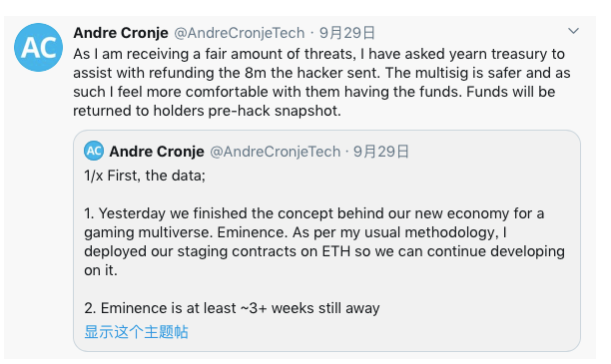Click the '2. Eminence is at least' line
The height and width of the screenshot is (364, 611).
coord(232,308)
